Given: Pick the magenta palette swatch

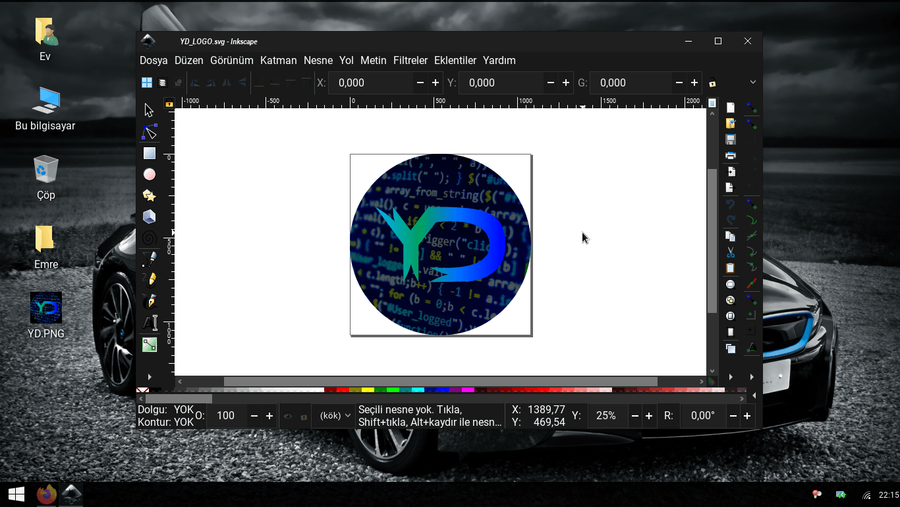Looking at the screenshot, I should 468,390.
